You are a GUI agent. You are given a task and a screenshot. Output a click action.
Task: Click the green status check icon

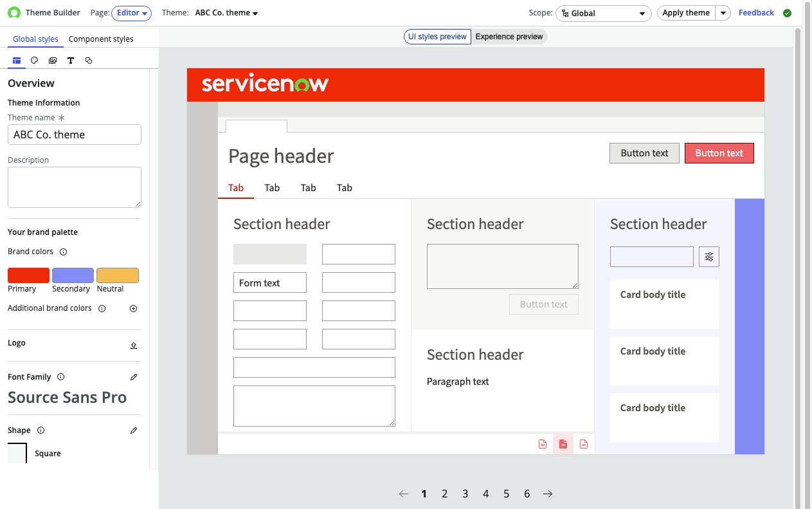(x=787, y=13)
